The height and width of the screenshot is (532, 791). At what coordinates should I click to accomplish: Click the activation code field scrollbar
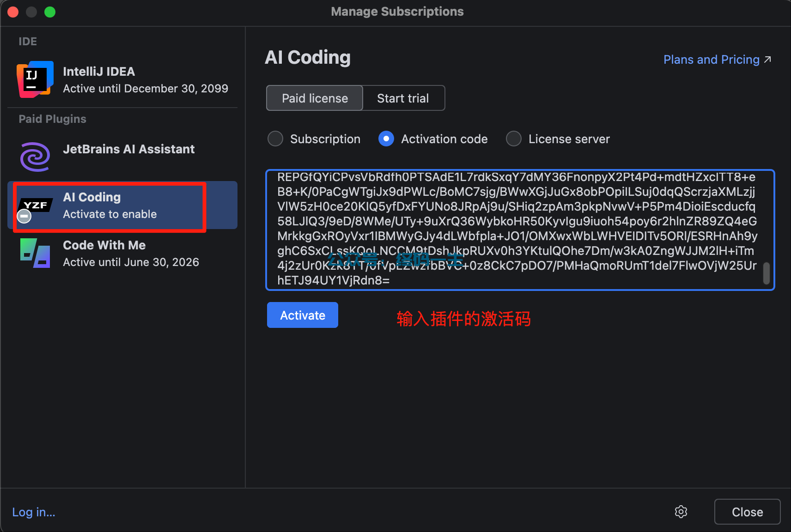tap(766, 273)
